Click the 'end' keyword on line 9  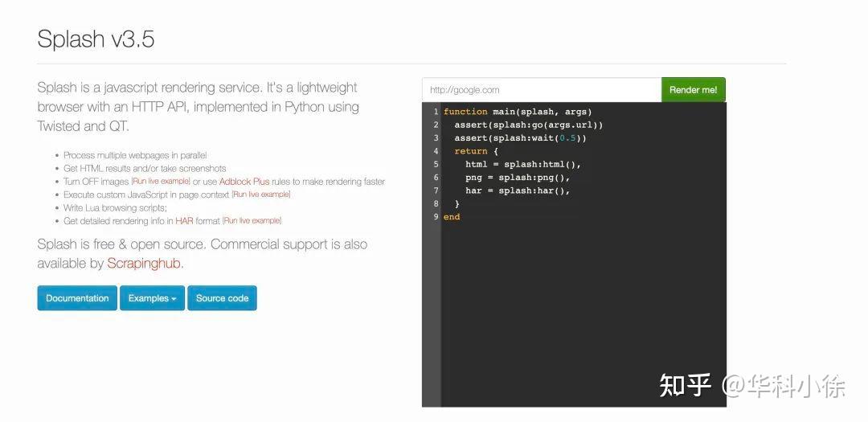point(452,217)
